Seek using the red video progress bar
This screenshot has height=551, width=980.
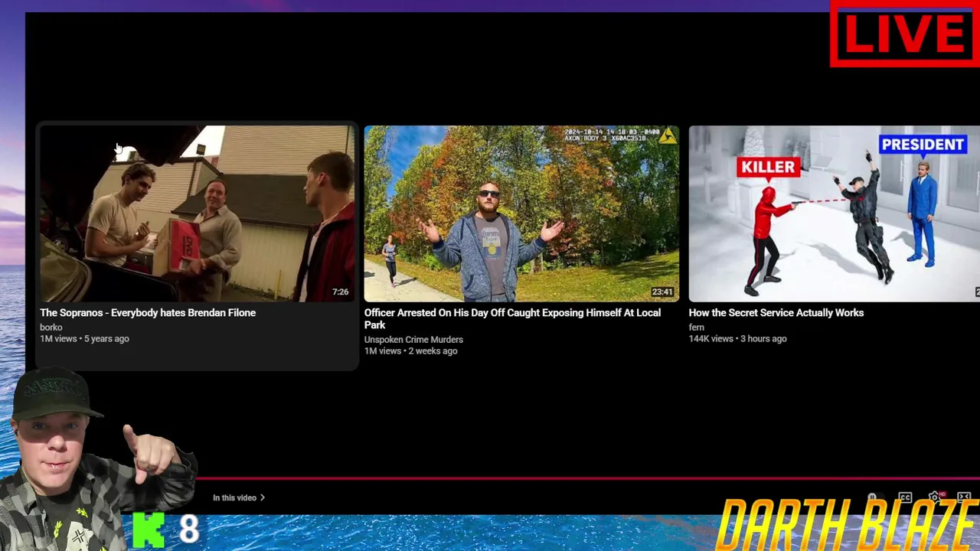pos(588,478)
